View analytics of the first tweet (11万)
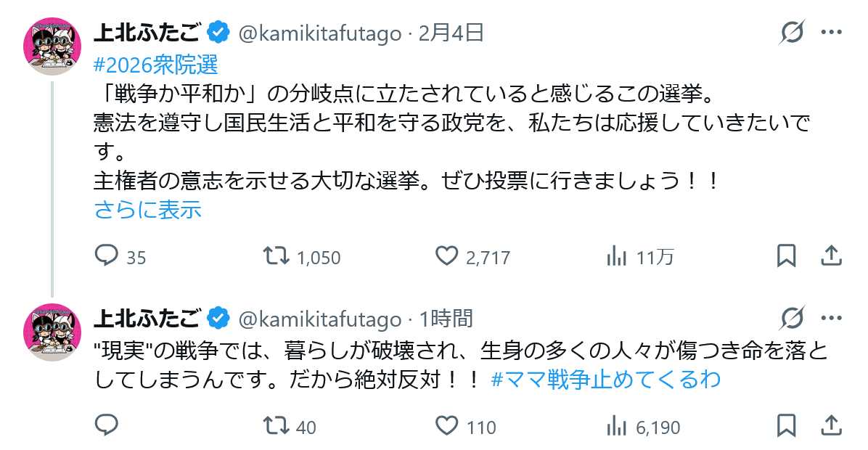868x450 pixels. (x=616, y=255)
